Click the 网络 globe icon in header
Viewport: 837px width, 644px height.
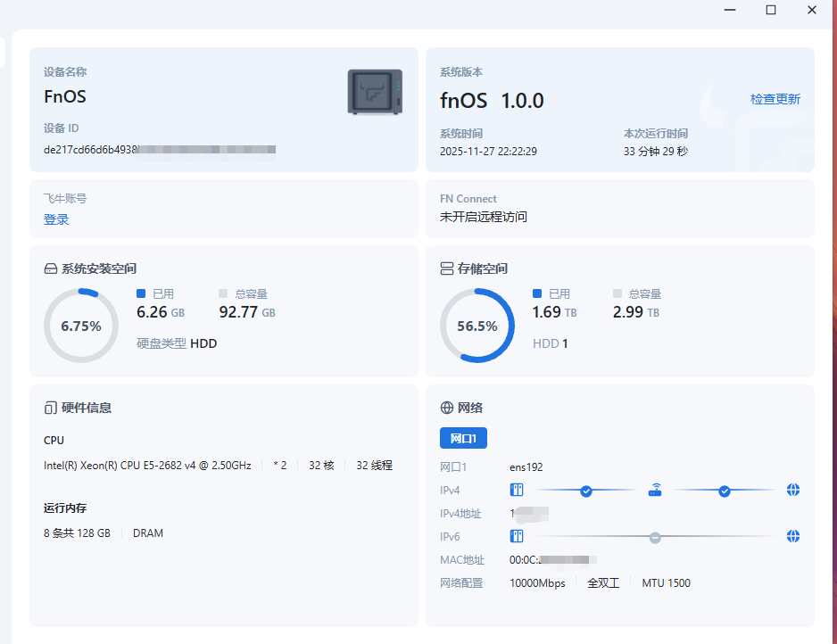(x=447, y=408)
